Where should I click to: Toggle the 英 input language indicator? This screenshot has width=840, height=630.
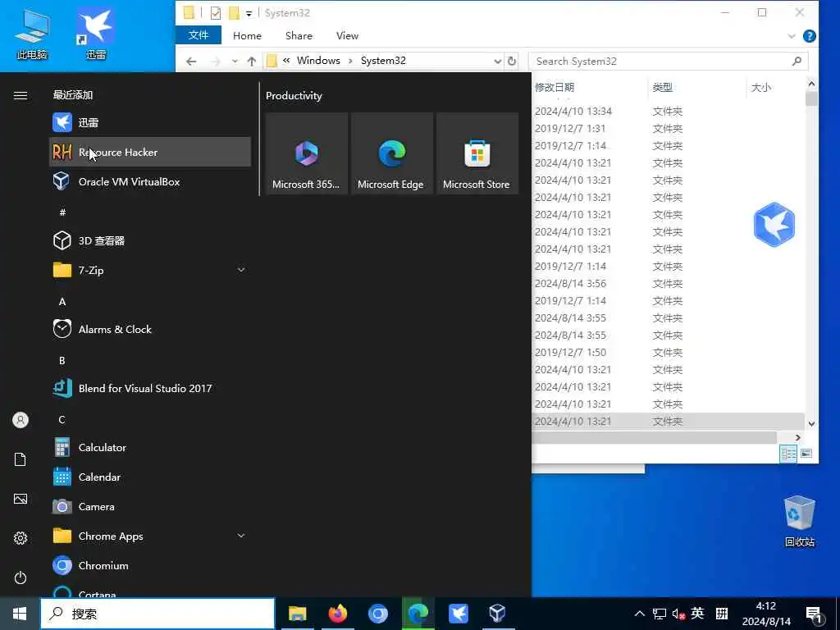(697, 614)
